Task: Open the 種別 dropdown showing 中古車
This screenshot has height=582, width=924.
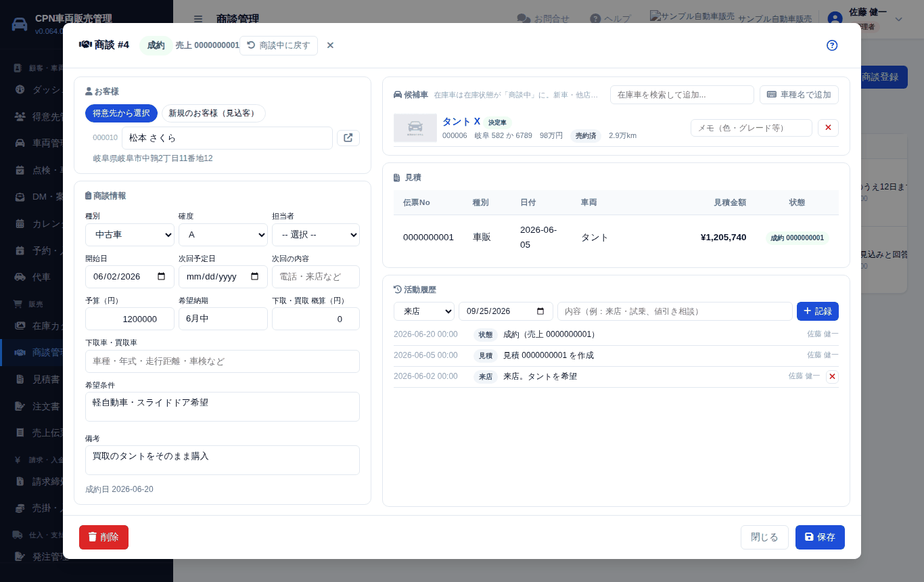Action: point(130,235)
